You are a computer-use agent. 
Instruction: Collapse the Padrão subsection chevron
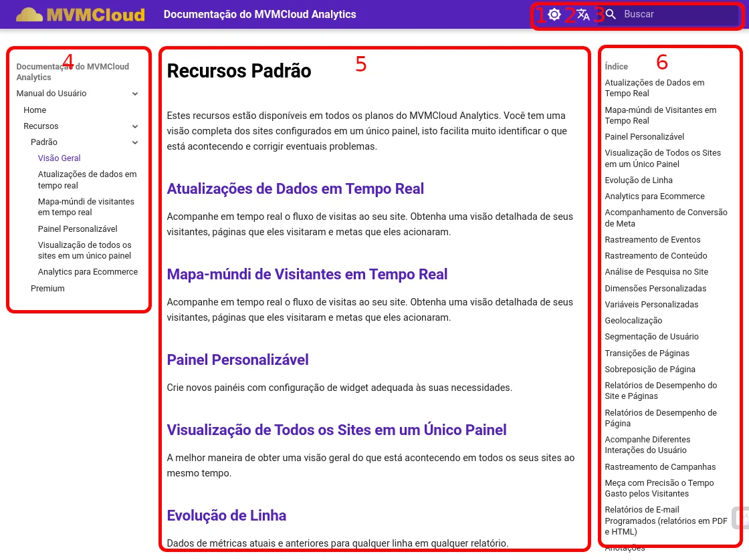(135, 142)
